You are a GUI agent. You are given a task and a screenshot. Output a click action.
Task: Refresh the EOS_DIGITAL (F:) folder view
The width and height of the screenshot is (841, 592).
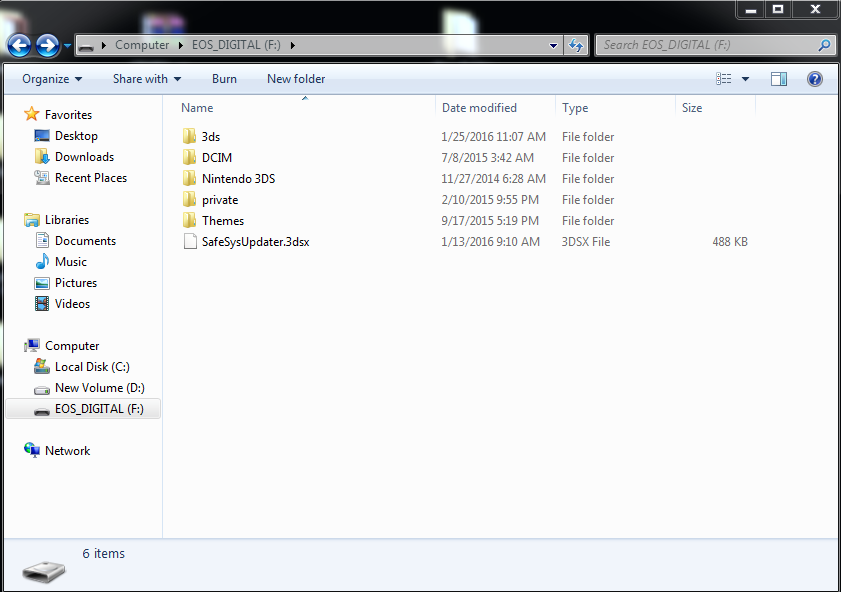coord(576,46)
